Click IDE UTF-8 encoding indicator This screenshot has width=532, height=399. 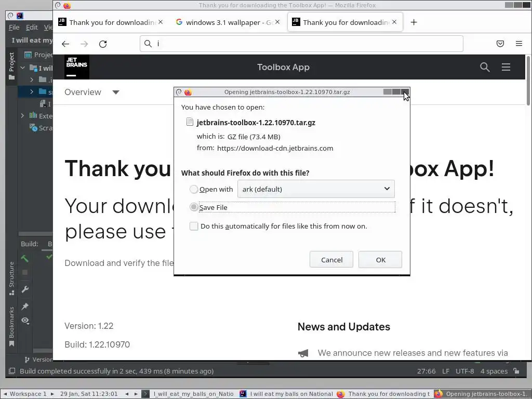(464, 371)
